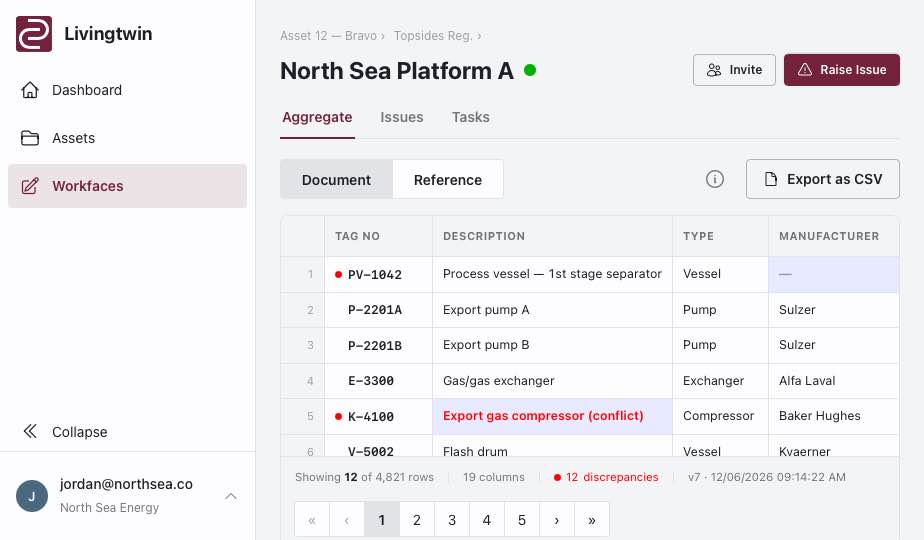Click the red discrepancy dot on PV-1042
The image size is (924, 540).
click(338, 274)
